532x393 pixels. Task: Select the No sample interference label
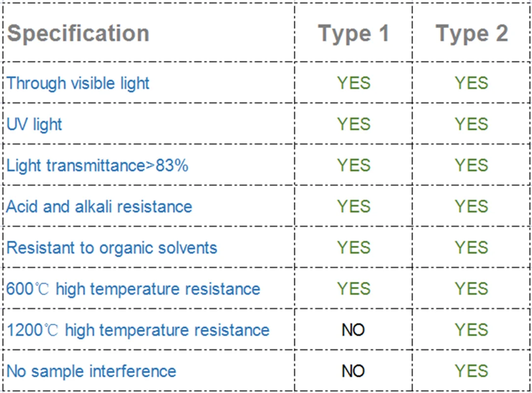point(91,371)
